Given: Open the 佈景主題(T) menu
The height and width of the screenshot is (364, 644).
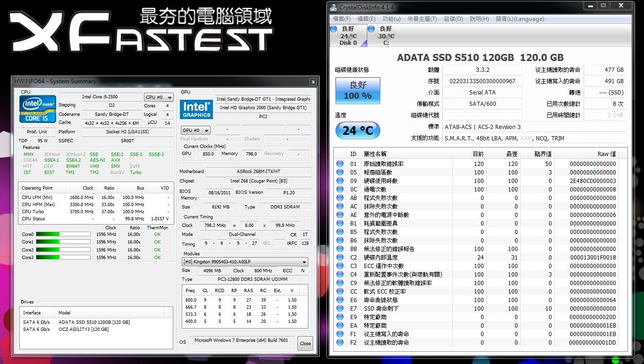Looking at the screenshot, I should coord(422,19).
